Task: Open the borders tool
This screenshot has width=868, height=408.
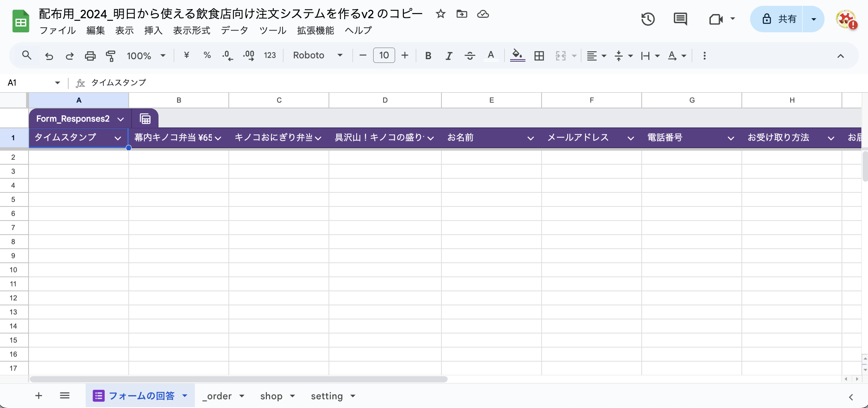Action: pos(539,55)
